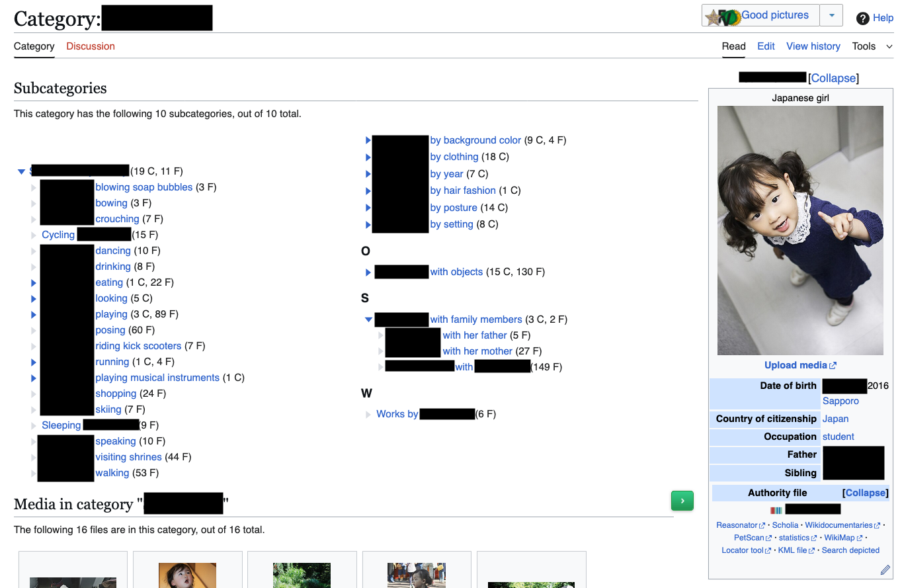Click the green next arrow button
Image resolution: width=900 pixels, height=588 pixels.
682,501
